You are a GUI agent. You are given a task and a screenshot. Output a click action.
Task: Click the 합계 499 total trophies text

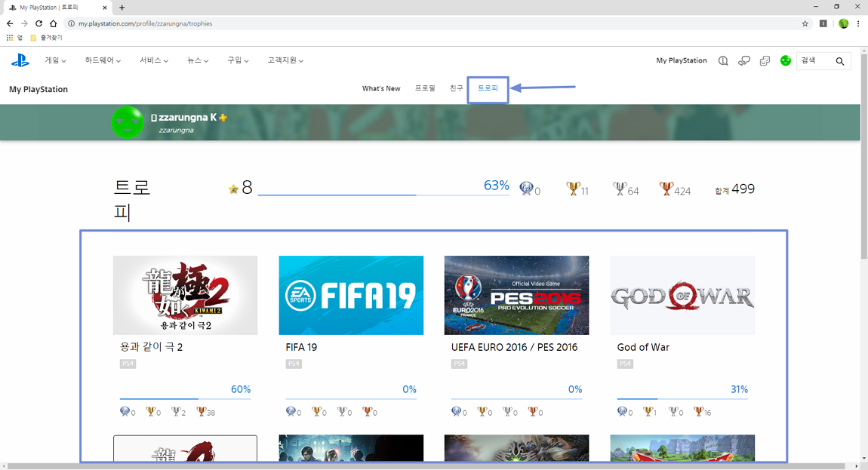point(734,189)
